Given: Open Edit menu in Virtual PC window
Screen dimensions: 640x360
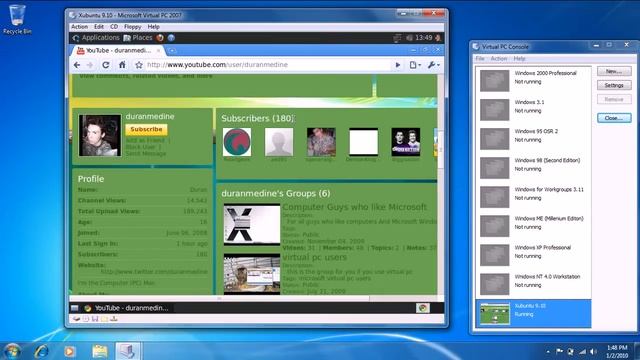Looking at the screenshot, I should tap(99, 27).
